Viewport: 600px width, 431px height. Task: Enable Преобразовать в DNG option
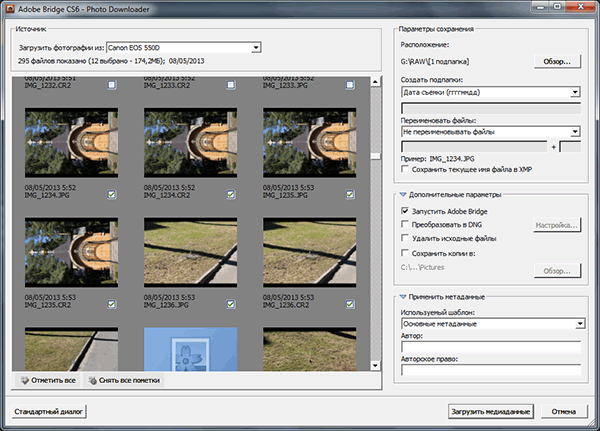pyautogui.click(x=405, y=224)
